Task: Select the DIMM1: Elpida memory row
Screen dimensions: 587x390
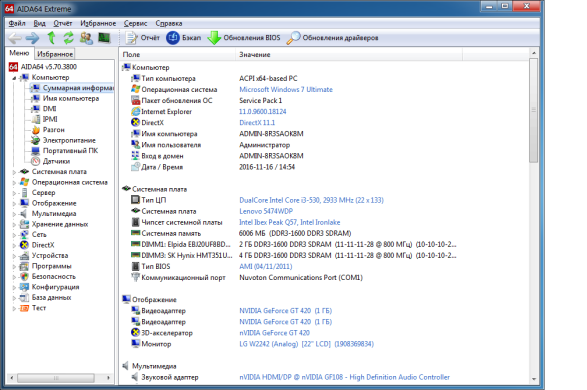Action: point(294,244)
